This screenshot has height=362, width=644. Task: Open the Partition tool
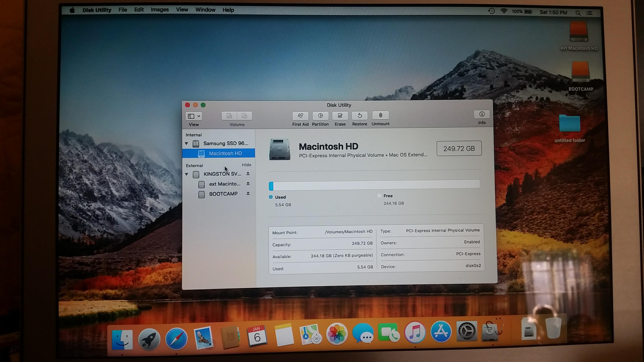tap(320, 116)
